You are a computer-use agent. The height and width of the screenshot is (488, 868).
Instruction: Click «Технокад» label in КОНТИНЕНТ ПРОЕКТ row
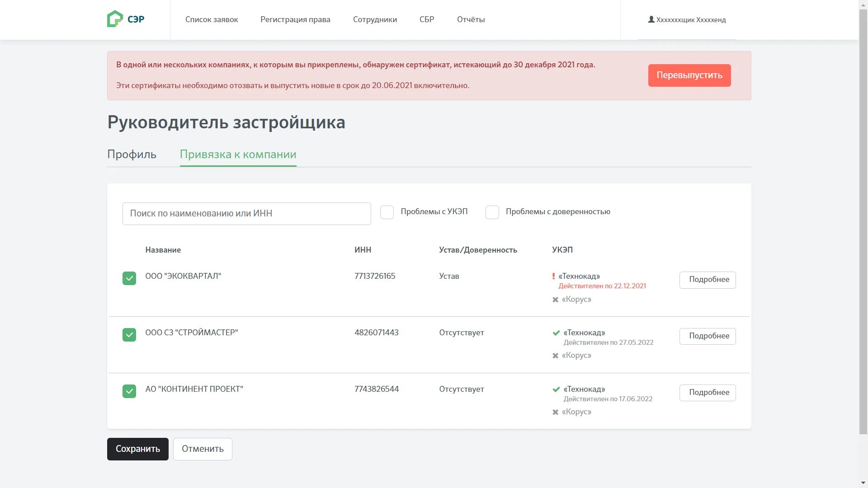pyautogui.click(x=584, y=389)
